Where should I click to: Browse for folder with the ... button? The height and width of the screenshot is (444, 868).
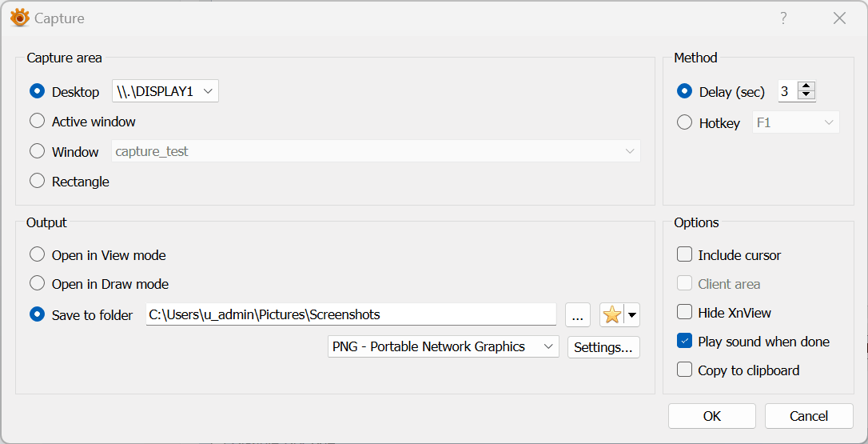pos(578,315)
